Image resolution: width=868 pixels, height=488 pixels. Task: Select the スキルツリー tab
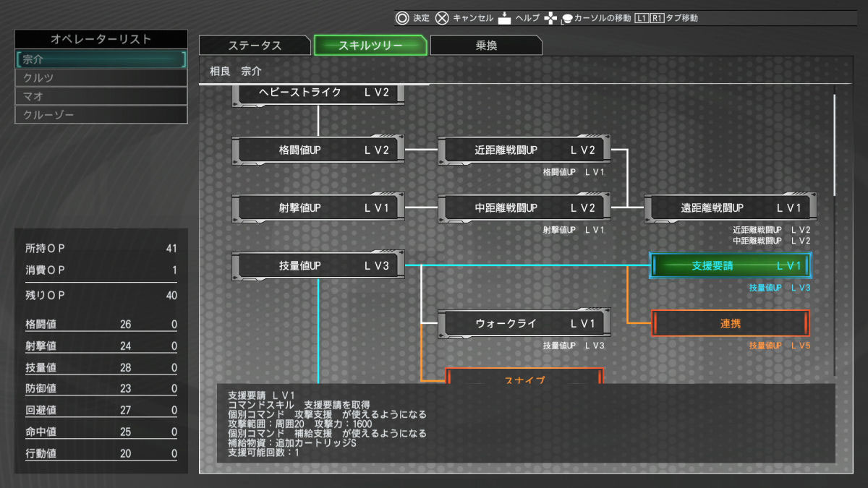point(370,46)
